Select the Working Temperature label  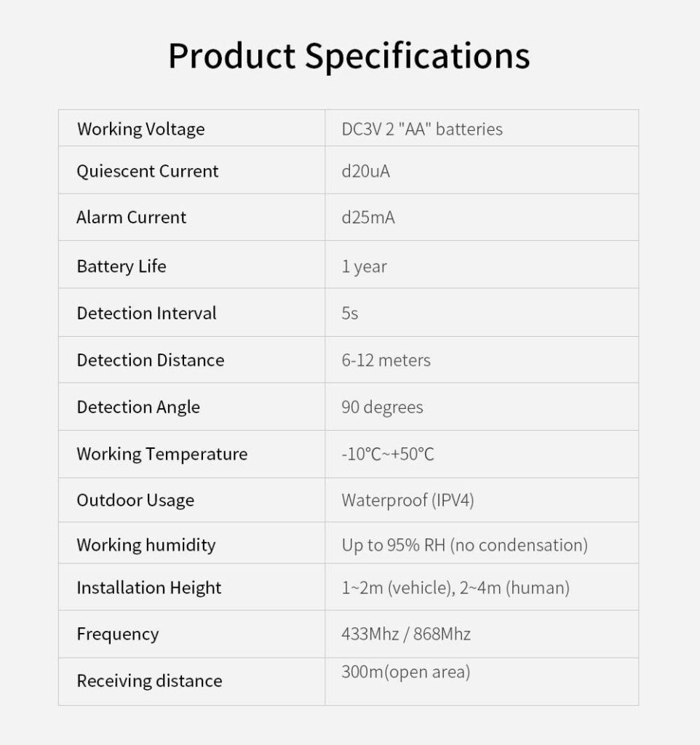162,454
